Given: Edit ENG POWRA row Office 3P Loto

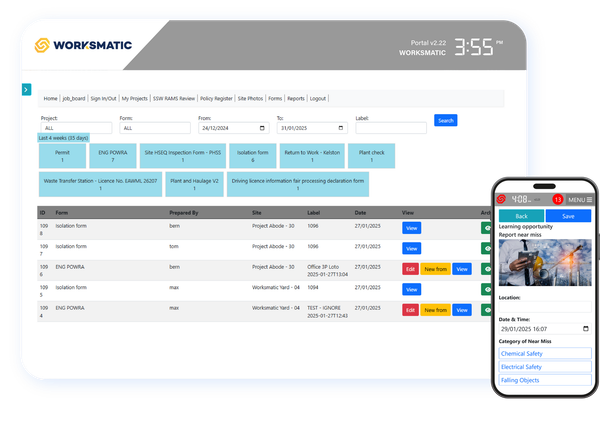Looking at the screenshot, I should pyautogui.click(x=410, y=269).
